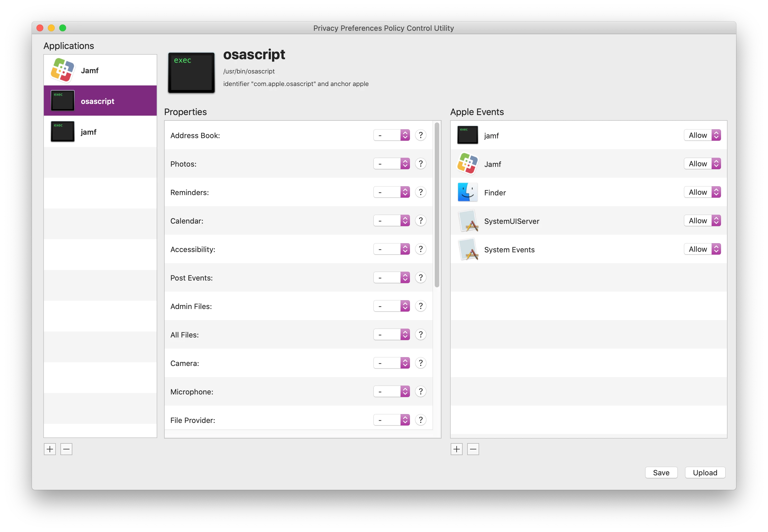The image size is (768, 532).
Task: Open help for Camera property
Action: pos(421,363)
